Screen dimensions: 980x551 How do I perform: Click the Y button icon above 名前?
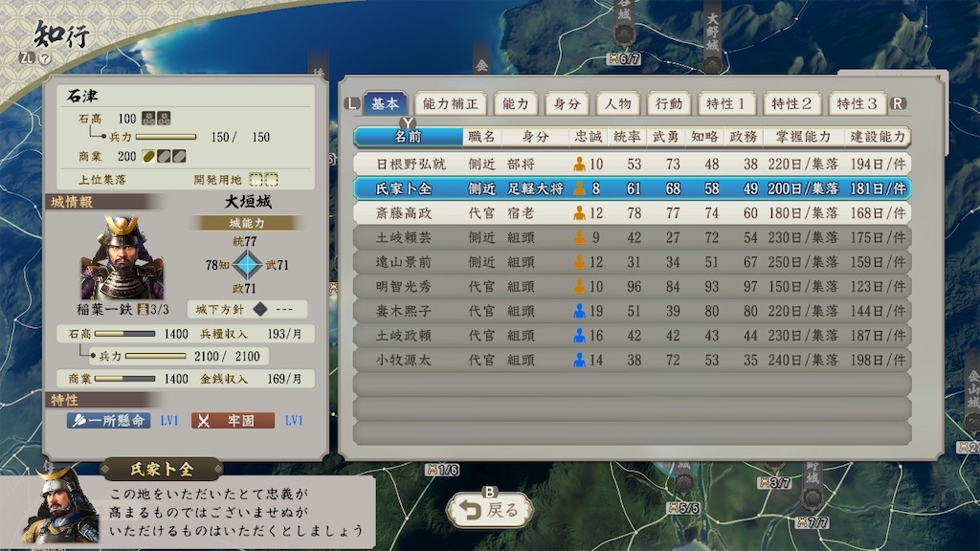point(408,122)
